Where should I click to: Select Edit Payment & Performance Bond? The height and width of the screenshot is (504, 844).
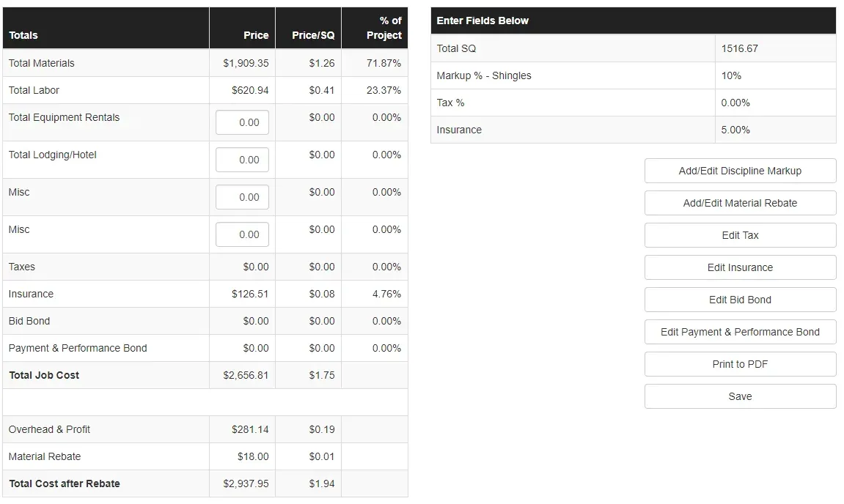(x=740, y=332)
